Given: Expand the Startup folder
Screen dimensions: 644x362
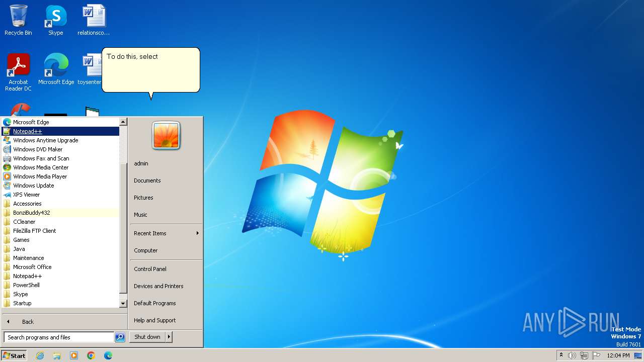Looking at the screenshot, I should [x=60, y=303].
